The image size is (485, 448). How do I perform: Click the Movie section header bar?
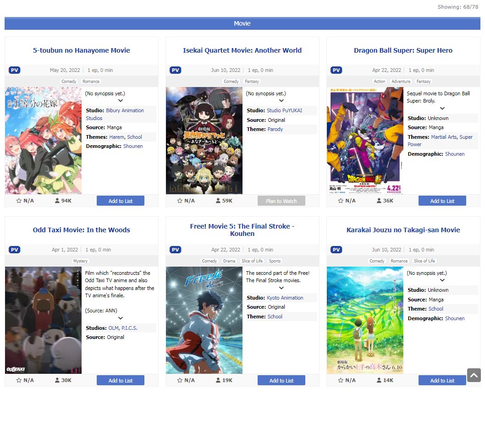click(x=242, y=23)
